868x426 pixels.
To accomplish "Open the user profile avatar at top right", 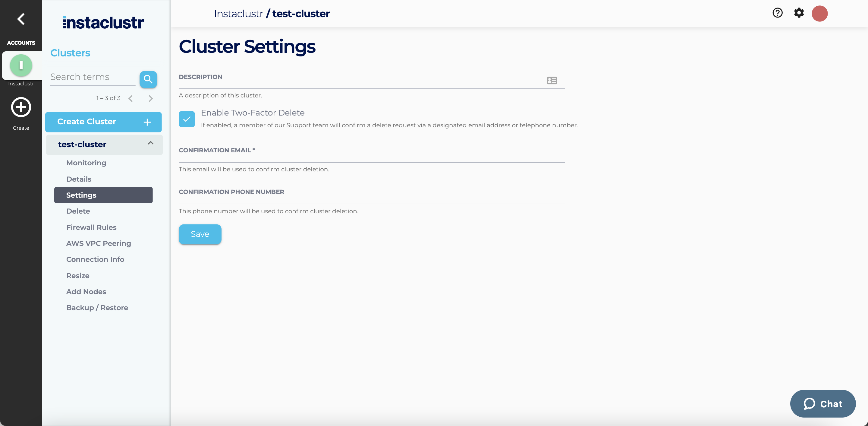I will (820, 14).
